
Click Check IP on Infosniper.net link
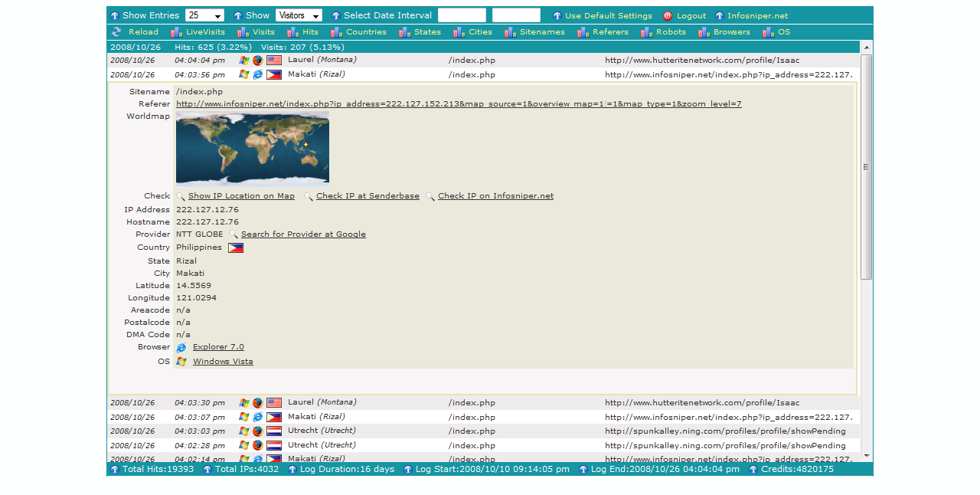click(495, 196)
